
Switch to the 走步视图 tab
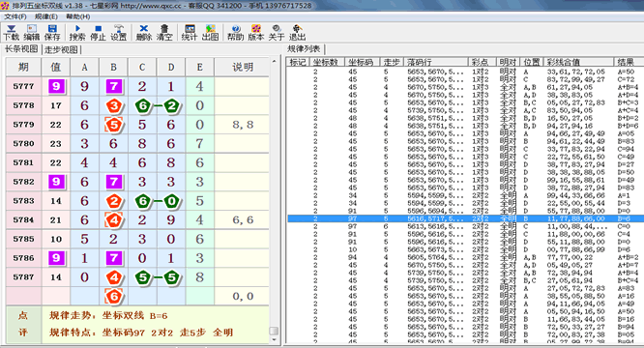pos(61,49)
